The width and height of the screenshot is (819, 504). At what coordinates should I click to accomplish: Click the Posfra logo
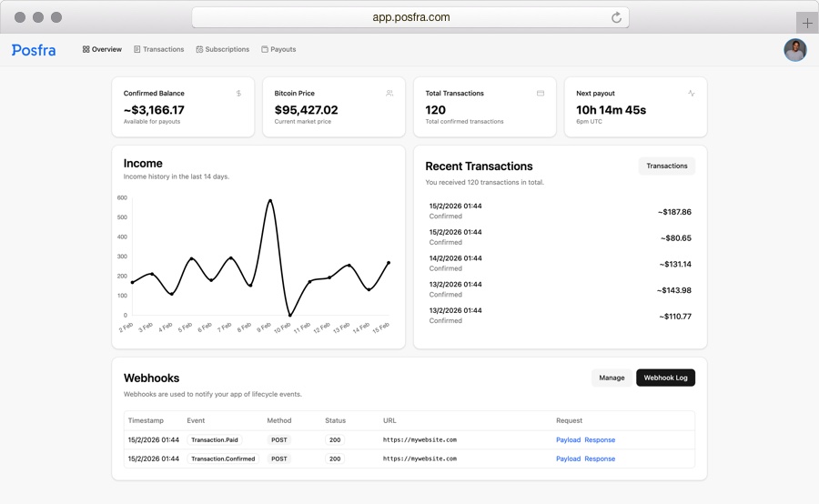click(x=34, y=50)
